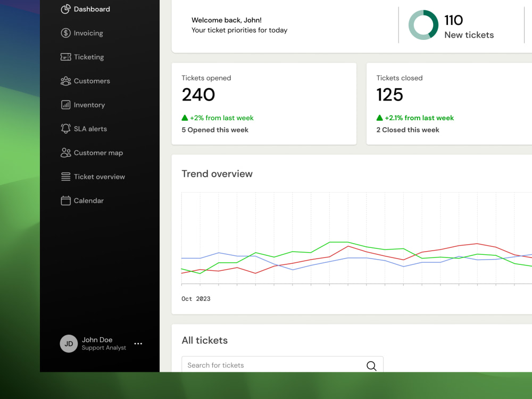Click the Inventory bar chart icon

coord(65,105)
